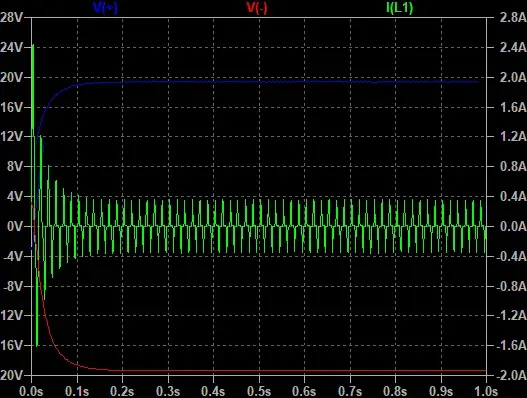Click the 0.5s time axis label

pos(259,391)
